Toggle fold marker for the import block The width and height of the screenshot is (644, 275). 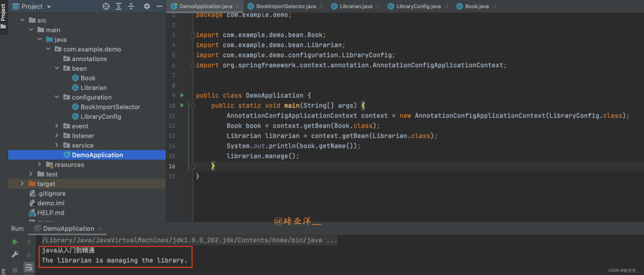(x=193, y=35)
